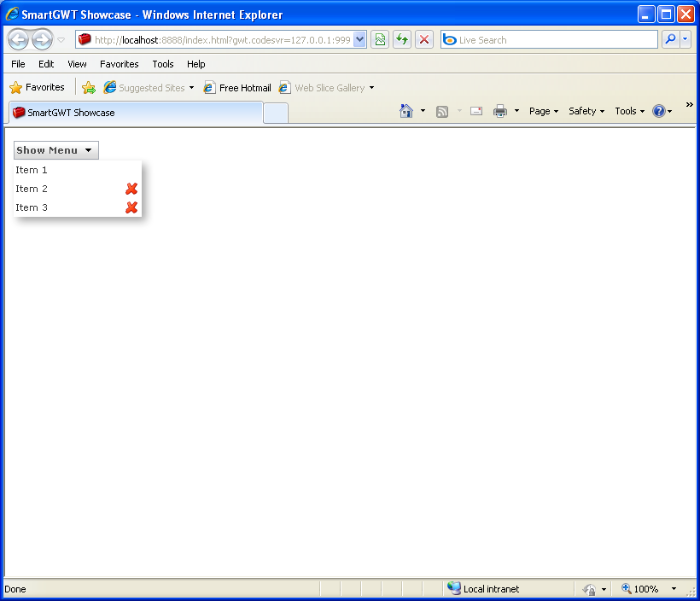Click the green Refresh arrows icon

click(x=402, y=40)
